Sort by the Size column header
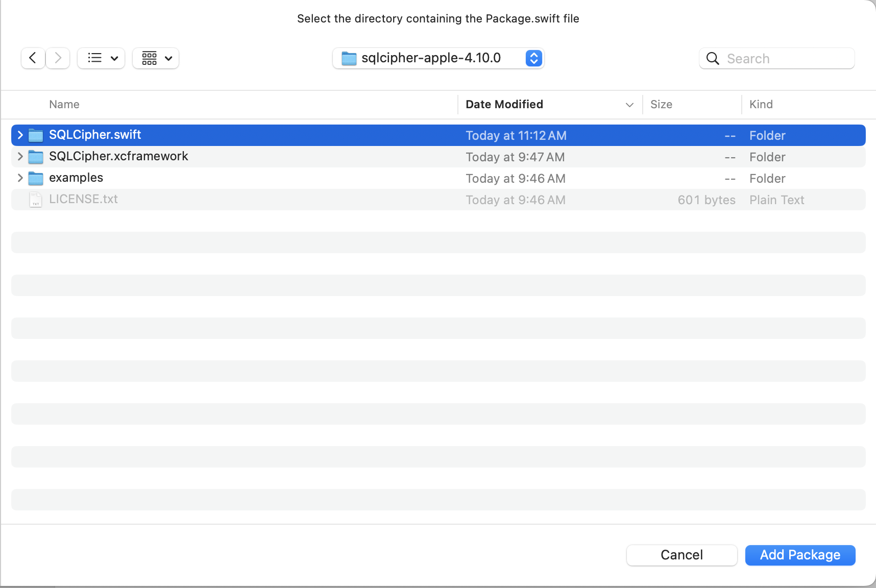The image size is (876, 588). tap(661, 105)
